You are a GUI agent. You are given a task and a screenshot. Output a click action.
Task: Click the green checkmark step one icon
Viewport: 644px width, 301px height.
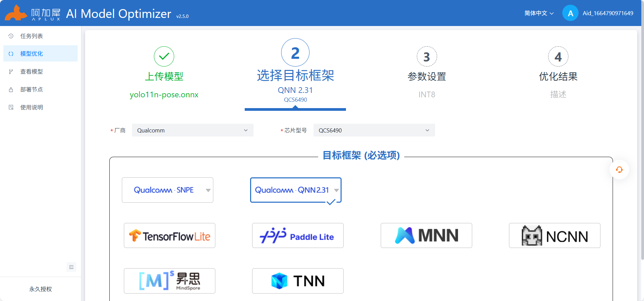point(164,56)
